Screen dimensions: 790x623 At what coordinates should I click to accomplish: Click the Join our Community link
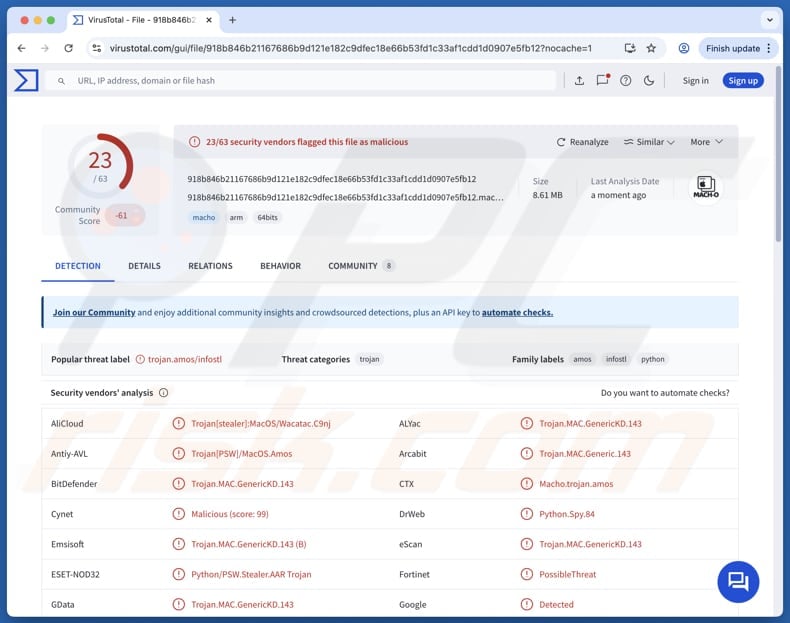[94, 312]
